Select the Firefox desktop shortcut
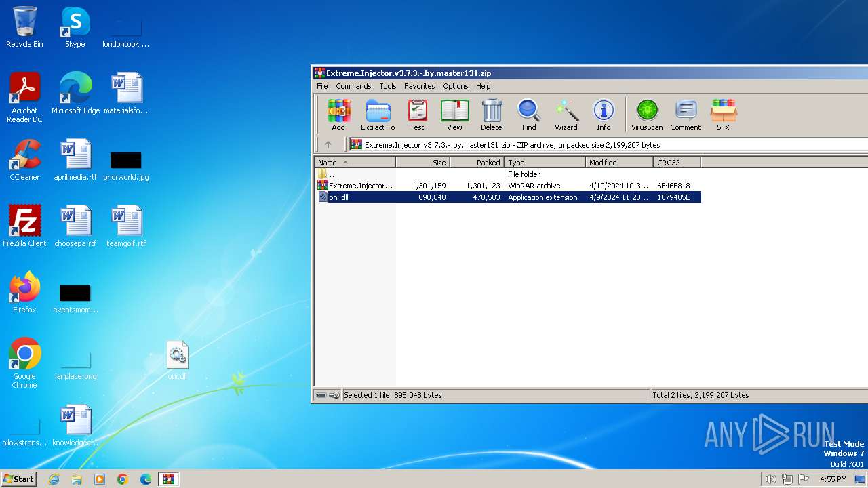 [x=24, y=293]
